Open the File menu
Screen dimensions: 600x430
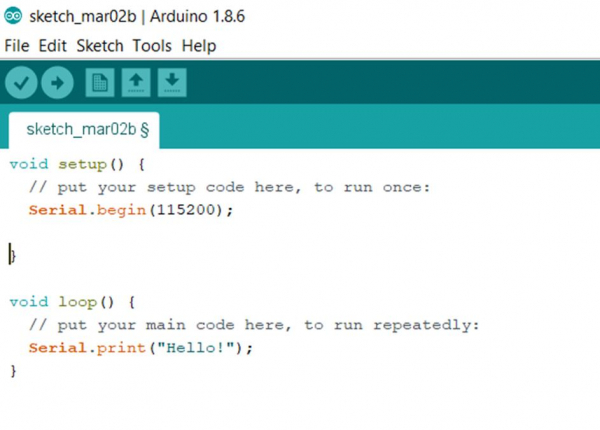17,46
